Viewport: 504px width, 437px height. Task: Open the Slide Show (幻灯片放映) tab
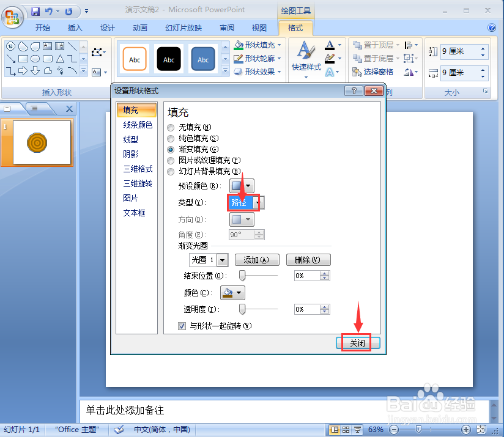coord(183,28)
